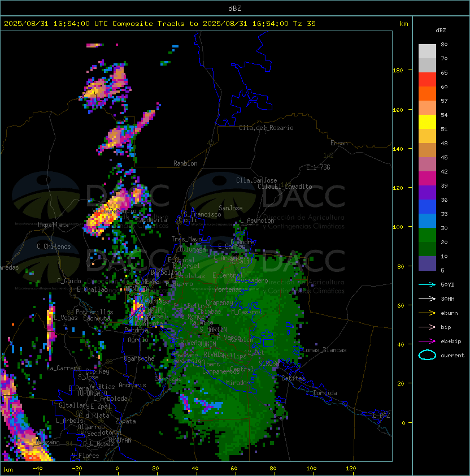Image resolution: width=470 pixels, height=476 pixels.
Task: Click the 'Catitas' map label
Action: (293, 378)
